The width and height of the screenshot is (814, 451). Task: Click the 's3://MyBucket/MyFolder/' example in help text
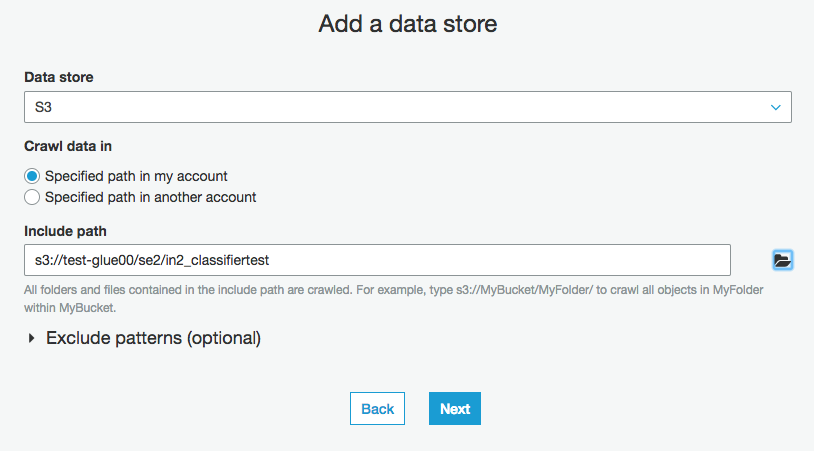point(524,290)
